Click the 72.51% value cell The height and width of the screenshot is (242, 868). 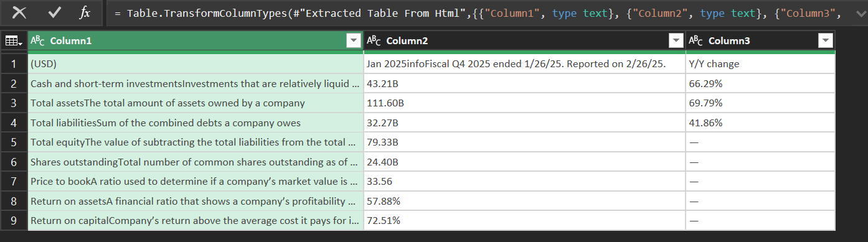524,220
